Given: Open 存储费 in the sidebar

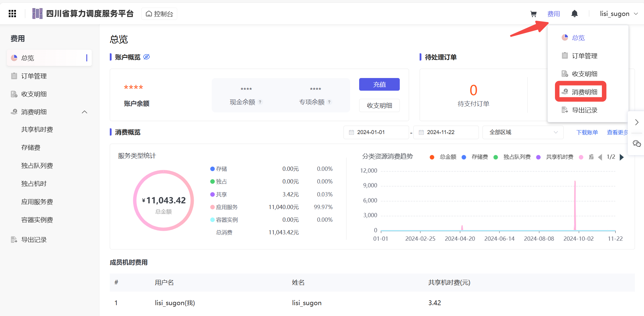Looking at the screenshot, I should [31, 148].
